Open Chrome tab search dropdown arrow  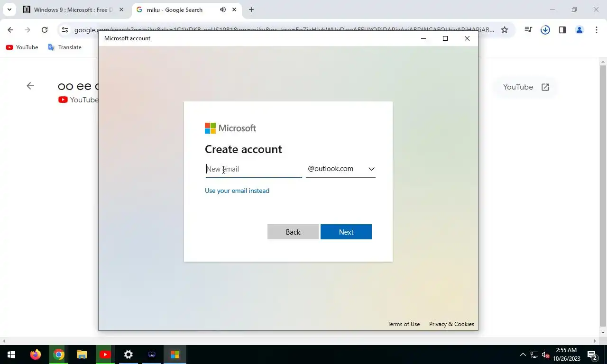coord(9,9)
